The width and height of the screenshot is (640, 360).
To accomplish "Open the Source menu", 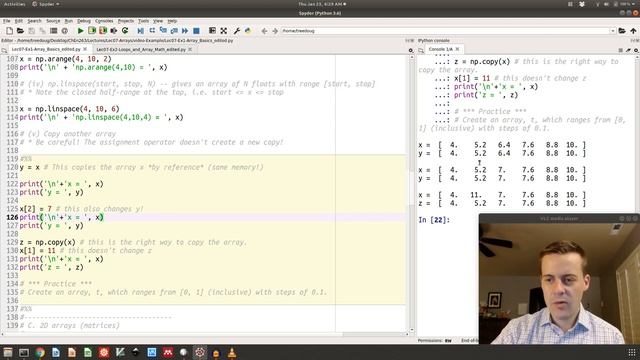I will pyautogui.click(x=53, y=21).
